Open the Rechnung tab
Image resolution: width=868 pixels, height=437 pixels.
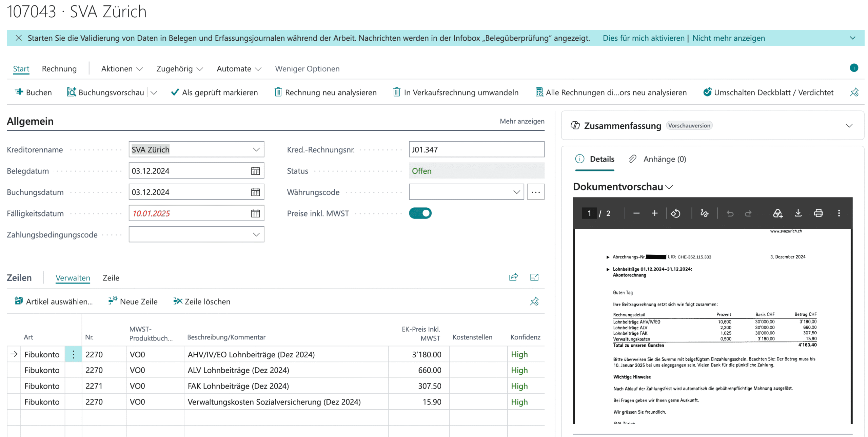click(59, 69)
